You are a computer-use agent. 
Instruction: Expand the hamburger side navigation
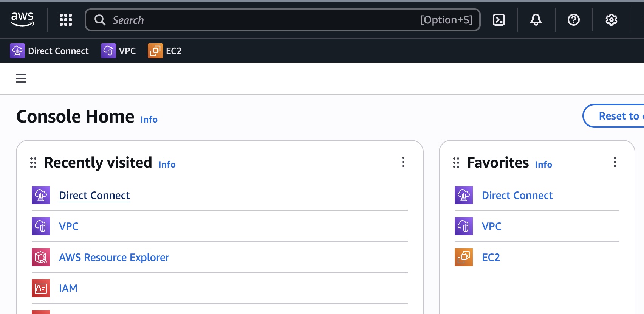(x=21, y=78)
